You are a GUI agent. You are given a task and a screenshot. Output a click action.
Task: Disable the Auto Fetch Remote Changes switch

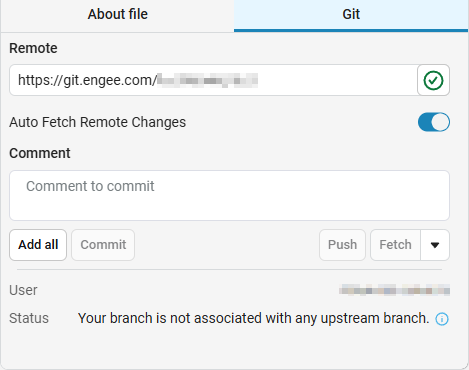[434, 122]
